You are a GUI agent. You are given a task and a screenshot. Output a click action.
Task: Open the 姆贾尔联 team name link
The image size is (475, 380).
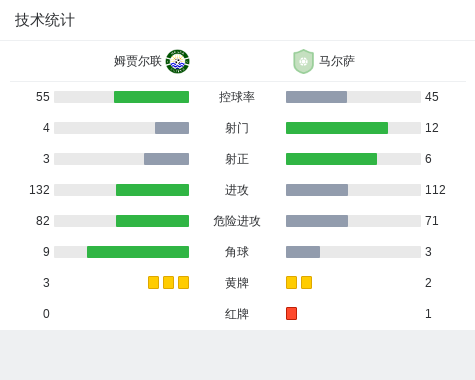[x=138, y=61]
